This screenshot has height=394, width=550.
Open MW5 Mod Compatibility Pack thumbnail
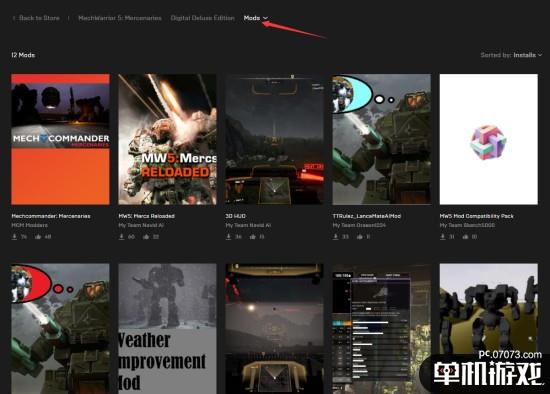(x=489, y=139)
